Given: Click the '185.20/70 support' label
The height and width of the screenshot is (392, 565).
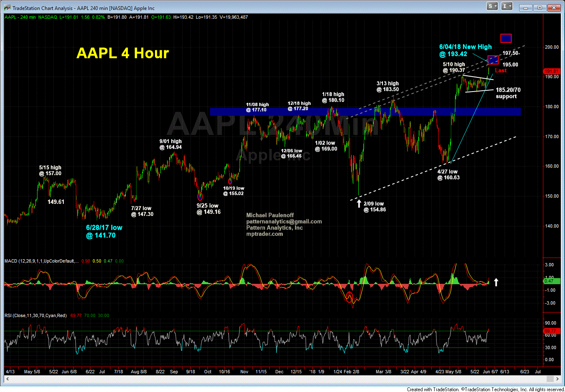Looking at the screenshot, I should [508, 93].
